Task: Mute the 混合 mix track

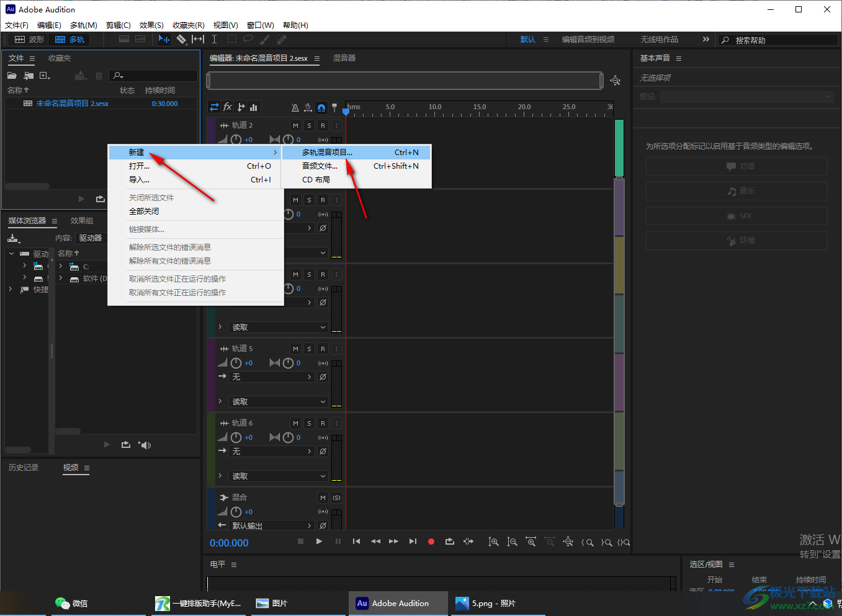Action: click(x=323, y=498)
